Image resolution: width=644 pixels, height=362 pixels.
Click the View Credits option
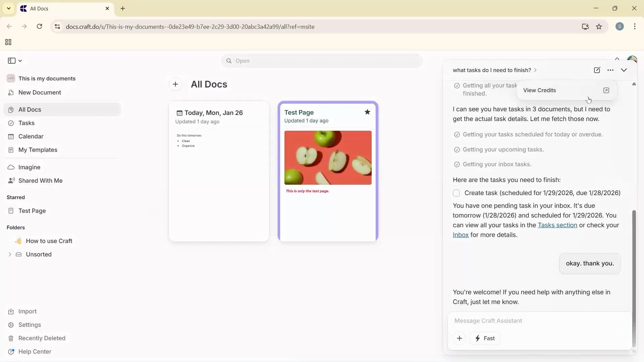tap(540, 90)
